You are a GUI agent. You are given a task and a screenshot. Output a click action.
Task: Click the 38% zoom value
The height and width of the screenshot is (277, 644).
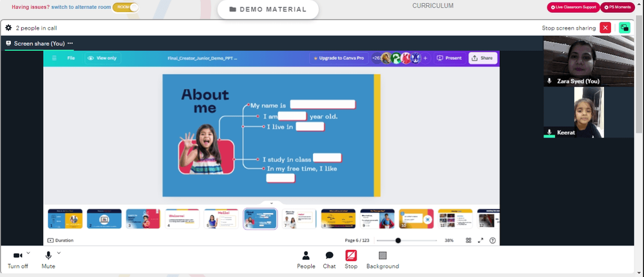click(x=449, y=240)
